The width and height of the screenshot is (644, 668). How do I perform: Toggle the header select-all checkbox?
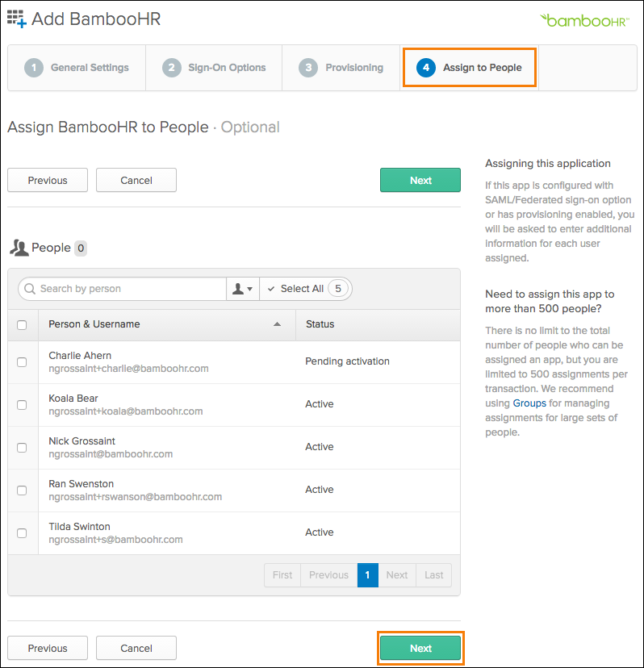point(22,325)
